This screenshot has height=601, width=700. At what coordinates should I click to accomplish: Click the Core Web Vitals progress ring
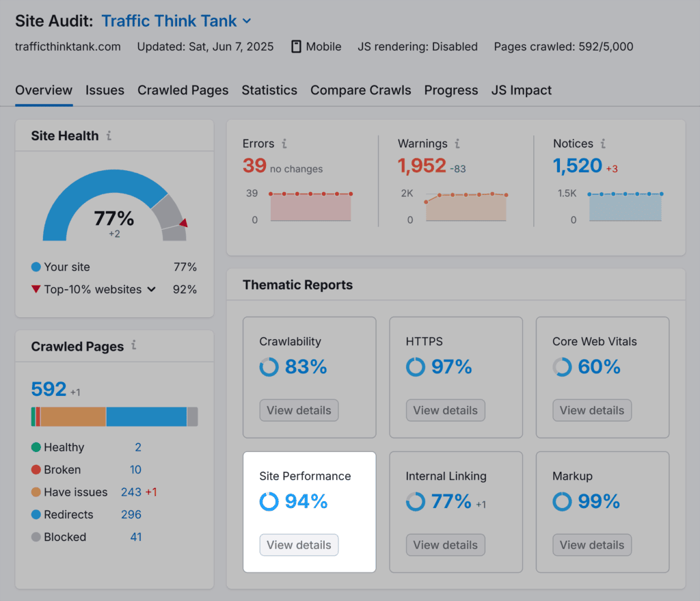tap(561, 367)
